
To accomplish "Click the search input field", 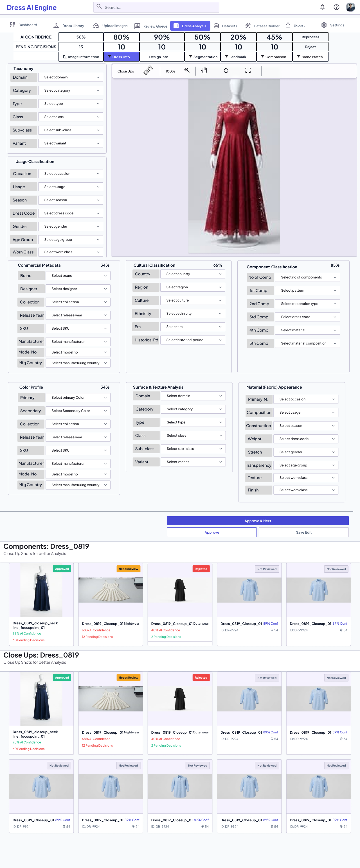I will tap(156, 7).
